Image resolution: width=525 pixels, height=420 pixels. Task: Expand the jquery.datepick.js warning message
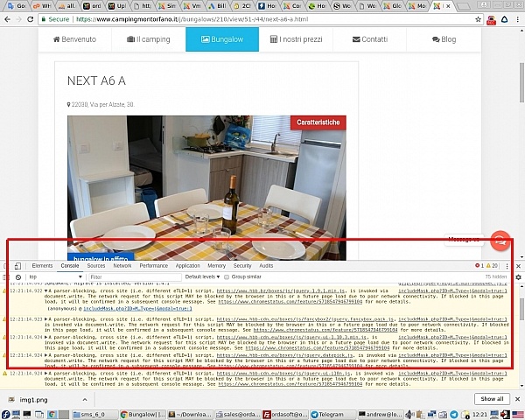tap(46, 355)
